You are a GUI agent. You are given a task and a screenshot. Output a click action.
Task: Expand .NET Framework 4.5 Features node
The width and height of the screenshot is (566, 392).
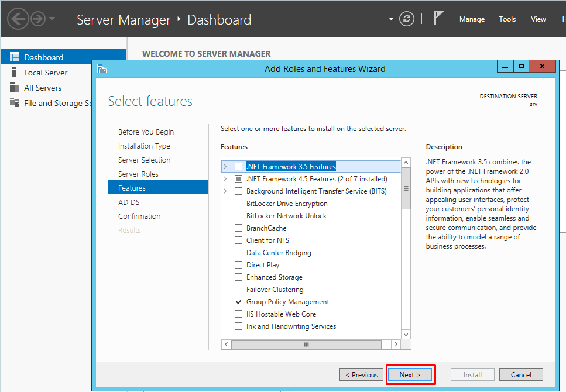point(225,178)
